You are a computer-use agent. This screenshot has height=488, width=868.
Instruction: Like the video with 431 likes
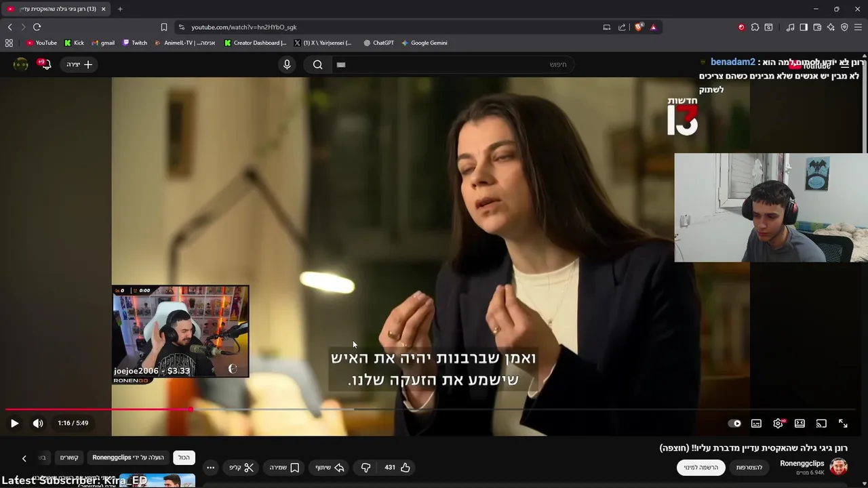coord(397,468)
